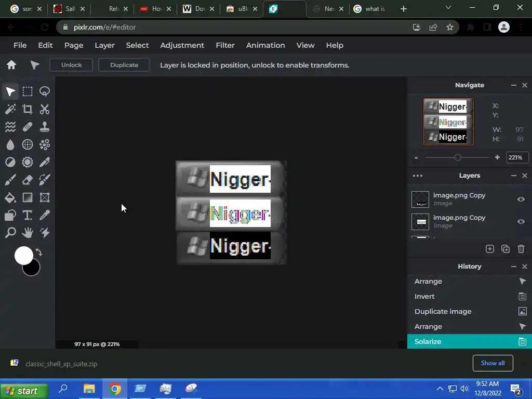Select the paint Brush draw tool

coord(10,180)
